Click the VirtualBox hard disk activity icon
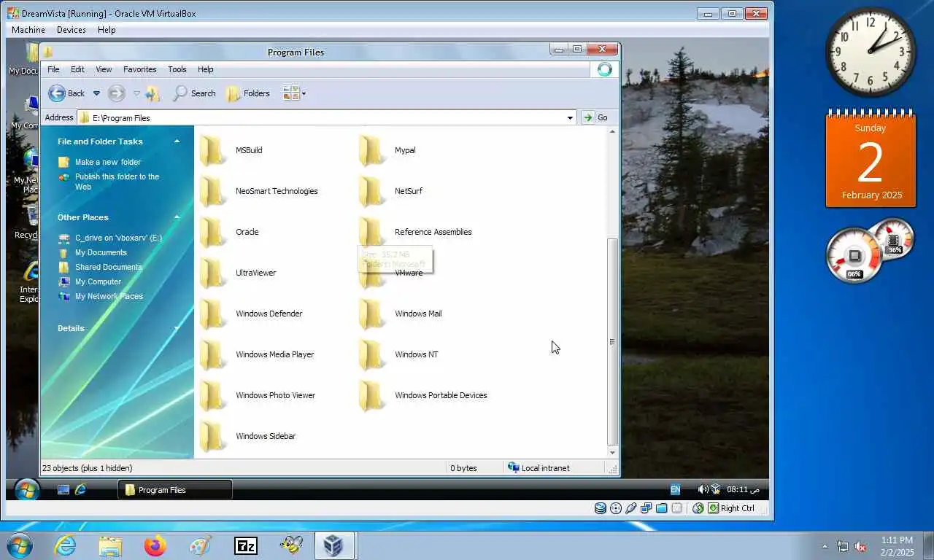The width and height of the screenshot is (934, 560). click(600, 508)
